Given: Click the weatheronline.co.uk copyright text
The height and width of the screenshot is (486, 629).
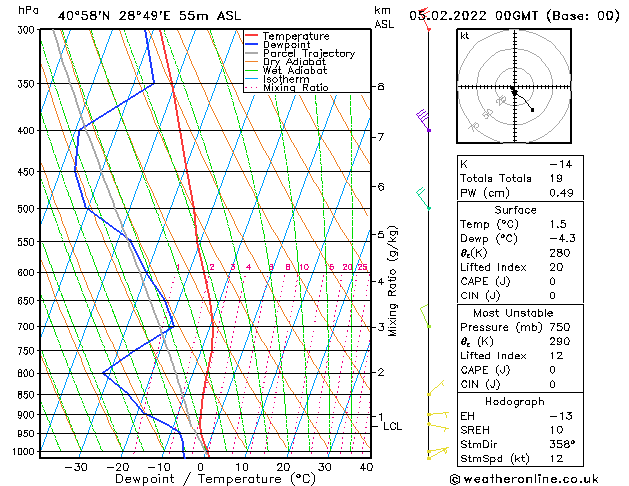Looking at the screenshot, I should (524, 479).
